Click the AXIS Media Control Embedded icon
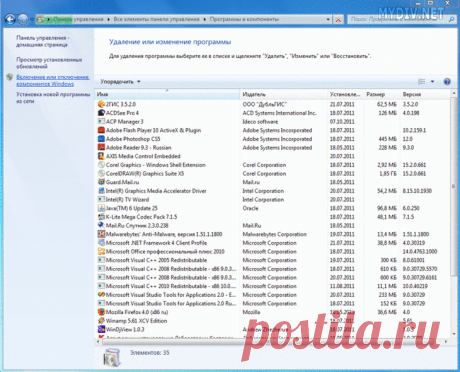The image size is (460, 372). (x=101, y=156)
